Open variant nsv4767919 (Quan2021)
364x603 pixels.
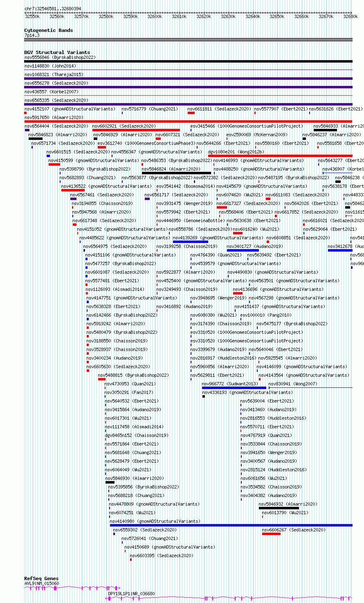tap(266, 435)
